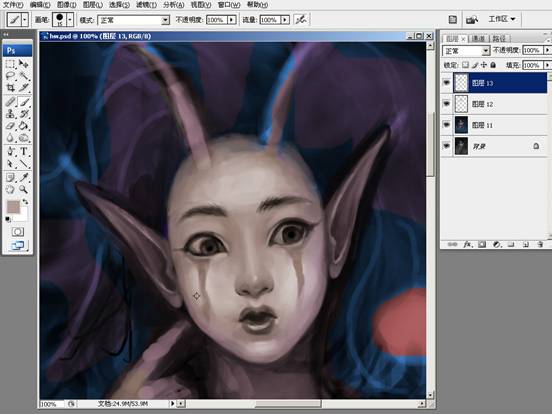Viewport: 552px width, 414px height.
Task: Click the Eraser tool
Action: [x=11, y=126]
